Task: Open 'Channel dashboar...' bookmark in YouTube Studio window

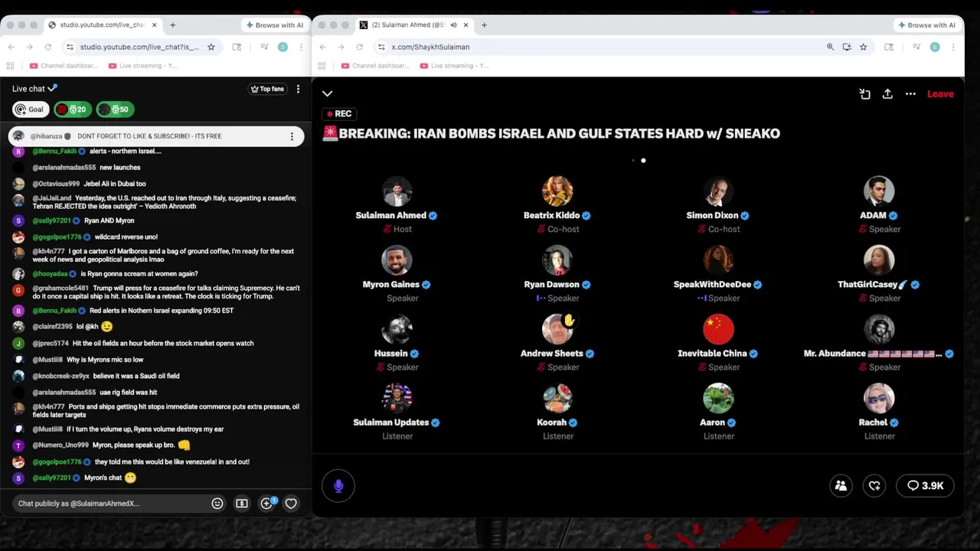Action: [x=64, y=66]
